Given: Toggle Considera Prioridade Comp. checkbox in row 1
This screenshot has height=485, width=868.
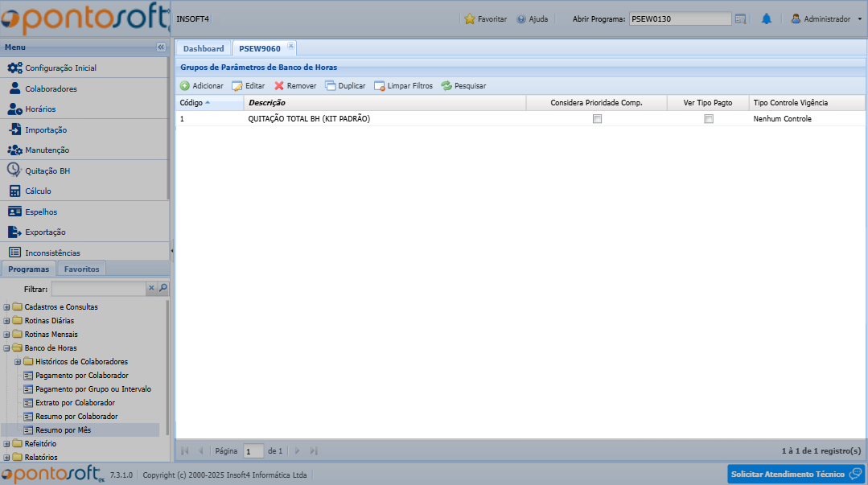Looking at the screenshot, I should pos(597,119).
